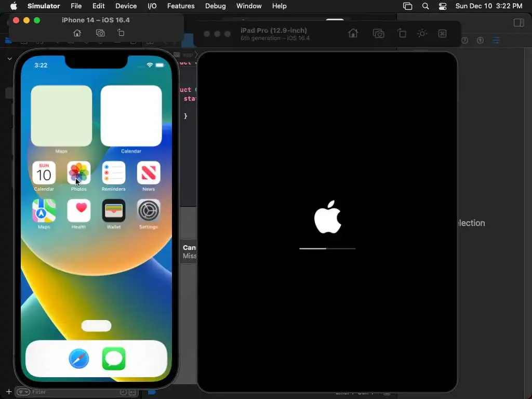Toggle Xcode inspector panel button

point(519,23)
